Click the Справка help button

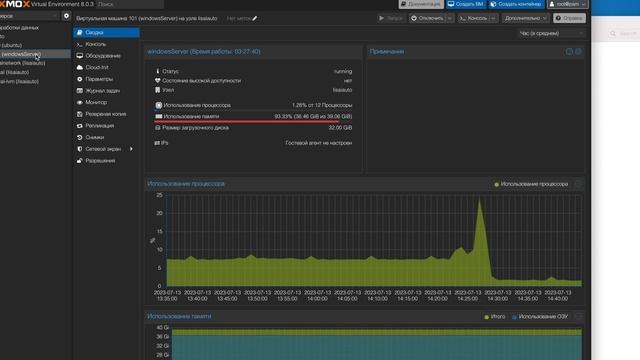[x=569, y=18]
